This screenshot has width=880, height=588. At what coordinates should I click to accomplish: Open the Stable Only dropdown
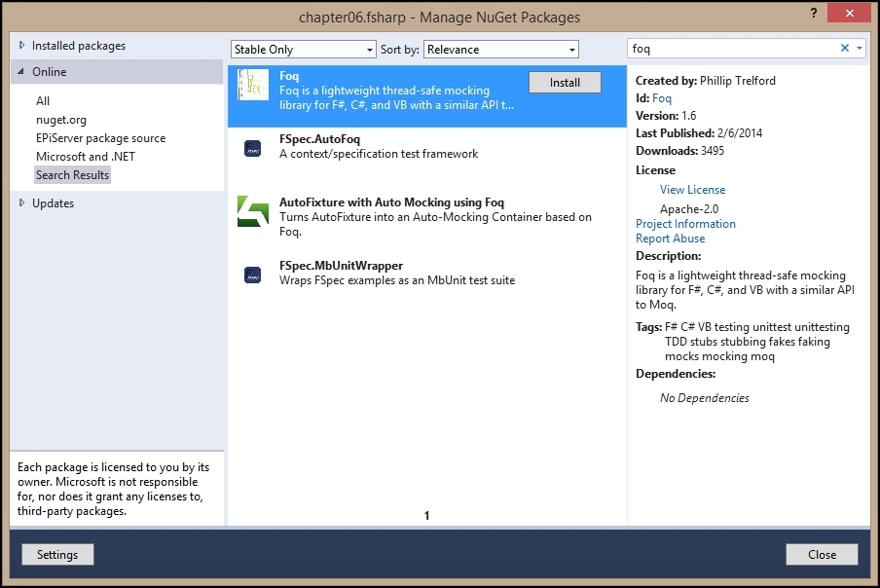point(303,50)
